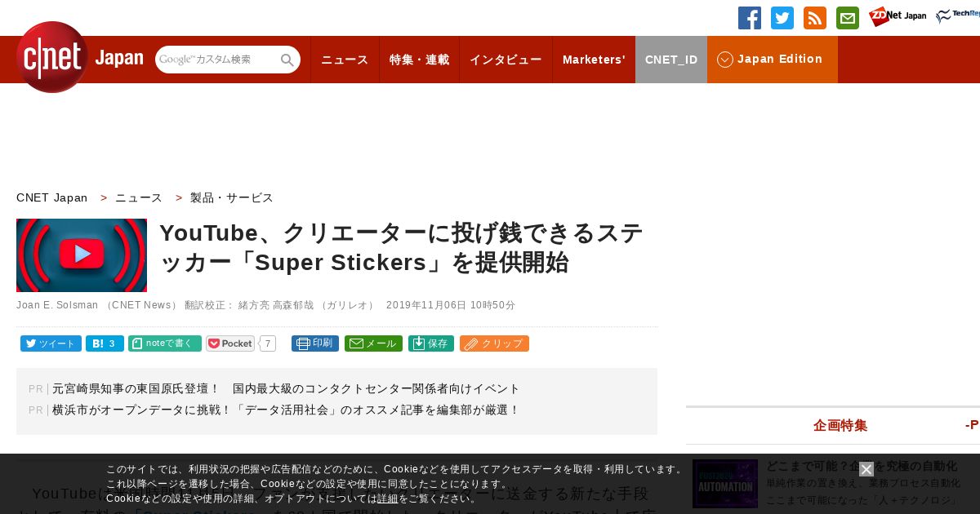This screenshot has height=514, width=980.
Task: Open the mail newsletter icon
Action: (x=848, y=18)
